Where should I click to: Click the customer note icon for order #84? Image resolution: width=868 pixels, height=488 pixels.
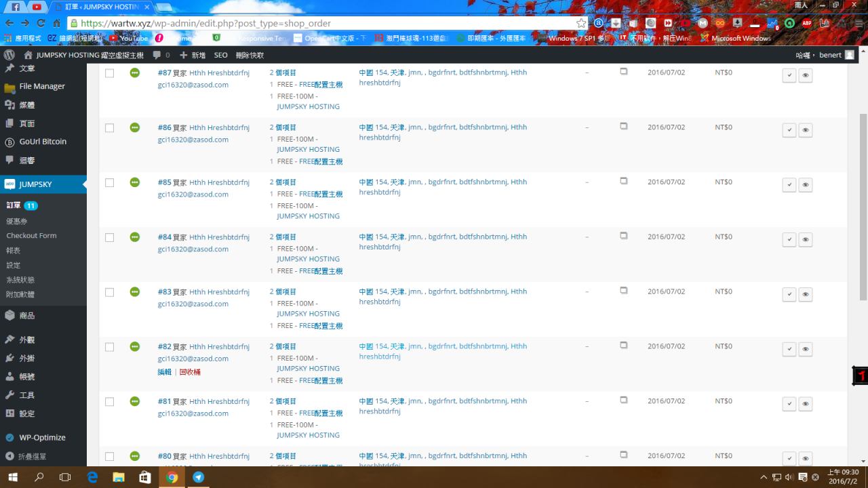[624, 236]
